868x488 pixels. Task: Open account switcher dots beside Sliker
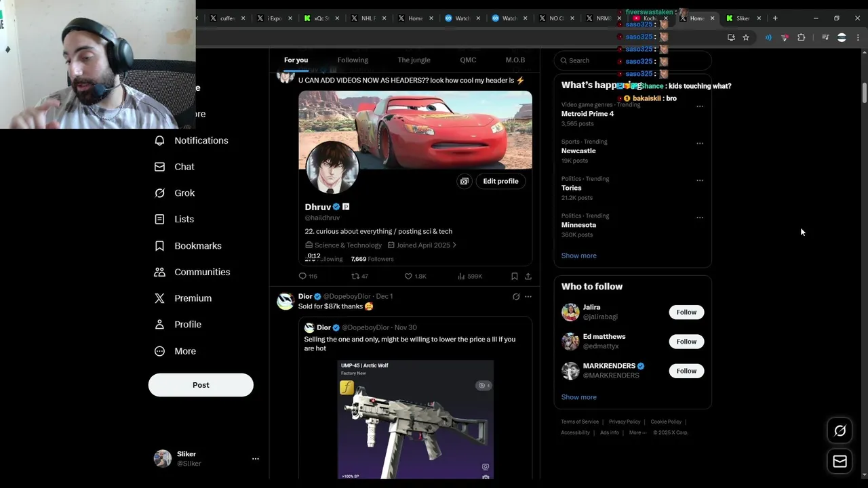pyautogui.click(x=256, y=459)
